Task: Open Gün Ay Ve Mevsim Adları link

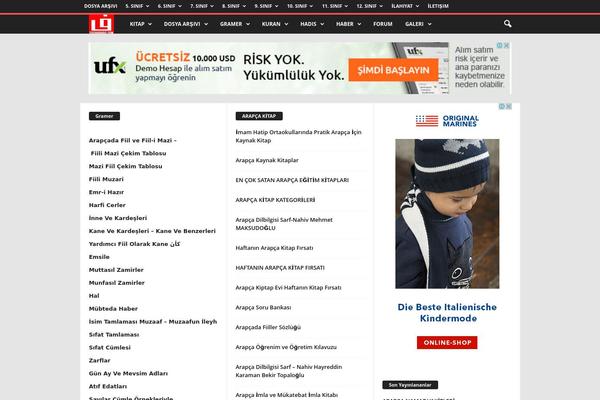Action: pos(128,374)
